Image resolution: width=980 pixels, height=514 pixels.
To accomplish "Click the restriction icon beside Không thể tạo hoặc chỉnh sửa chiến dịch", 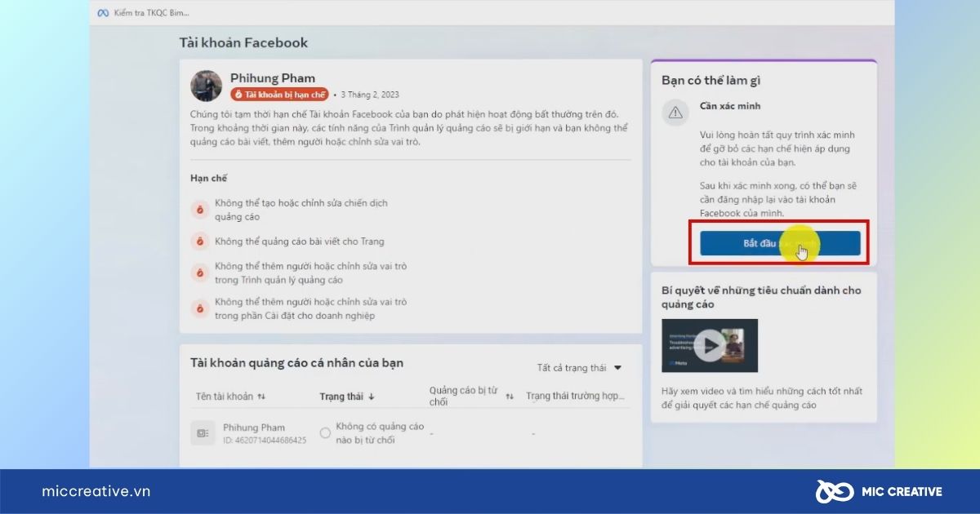I will [199, 210].
